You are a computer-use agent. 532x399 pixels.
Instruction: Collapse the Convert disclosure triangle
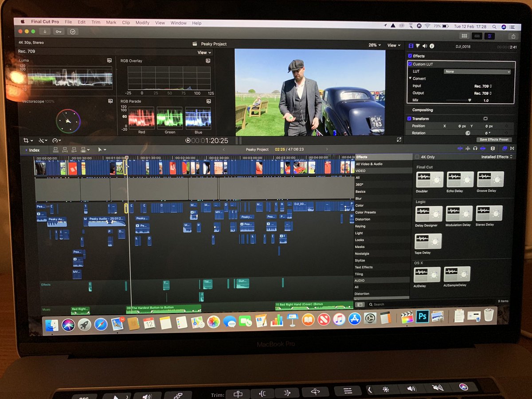click(x=411, y=78)
